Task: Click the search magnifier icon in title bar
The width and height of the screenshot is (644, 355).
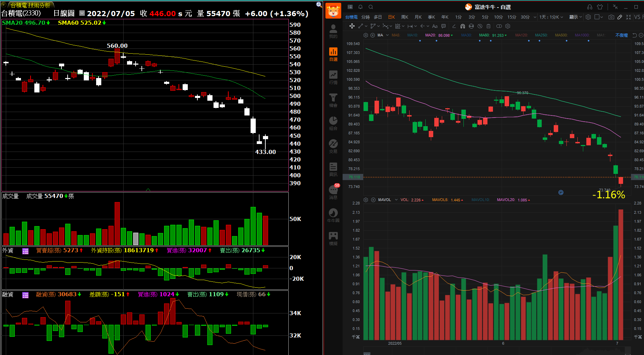Action: pos(371,7)
